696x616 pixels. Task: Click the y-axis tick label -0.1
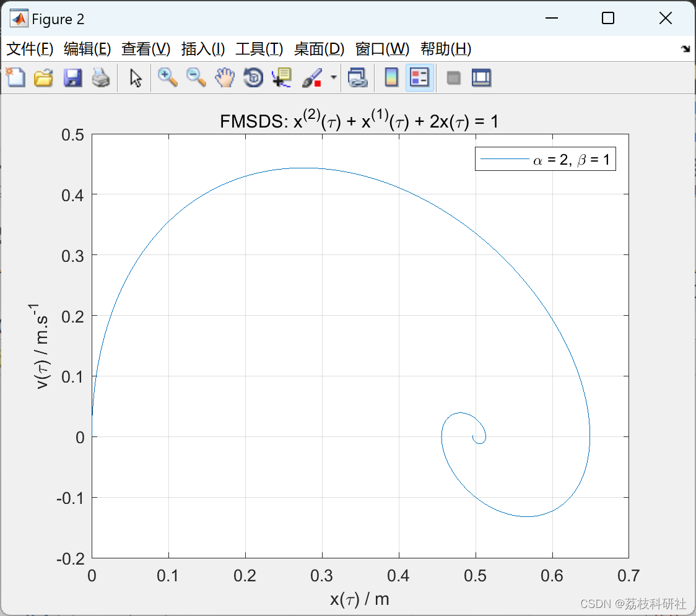(71, 498)
